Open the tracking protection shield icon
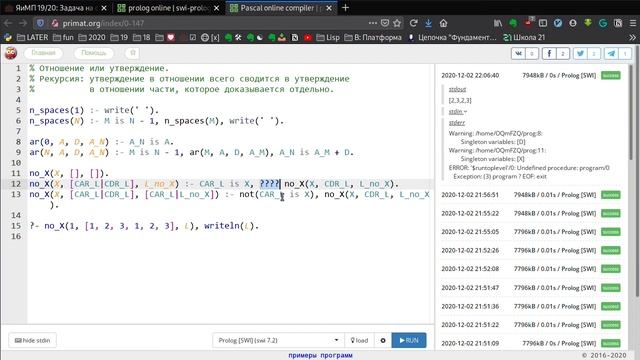640x360 pixels. [x=40, y=23]
